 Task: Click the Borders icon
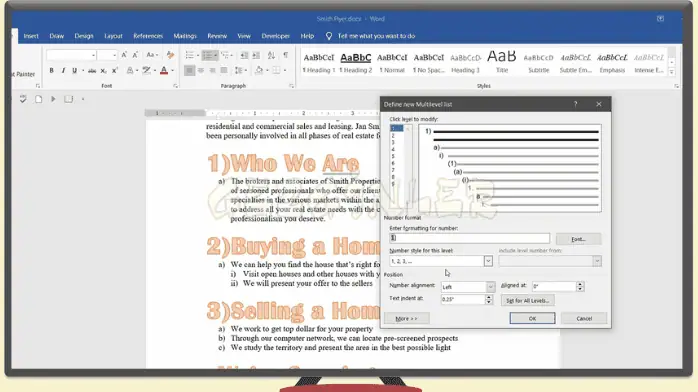276,70
